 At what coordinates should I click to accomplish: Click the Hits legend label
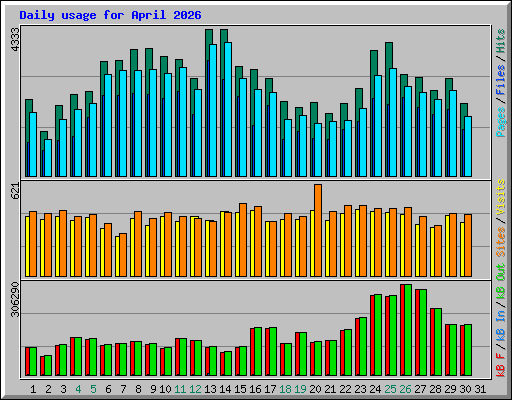coord(501,41)
